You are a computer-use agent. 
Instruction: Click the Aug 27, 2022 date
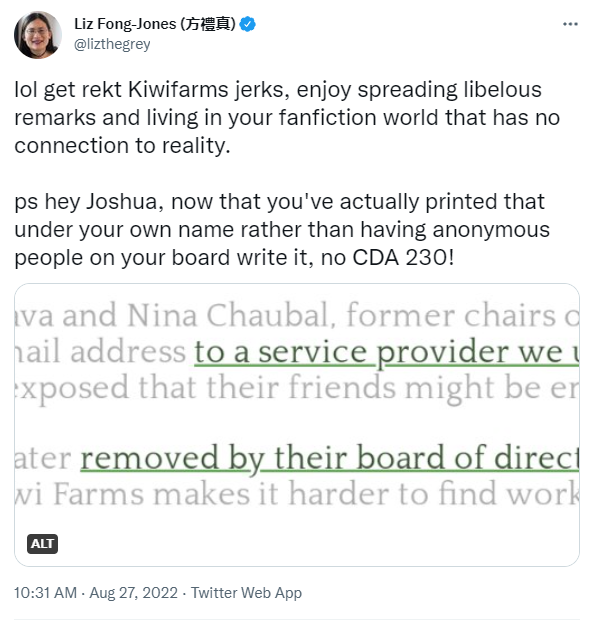[x=133, y=593]
